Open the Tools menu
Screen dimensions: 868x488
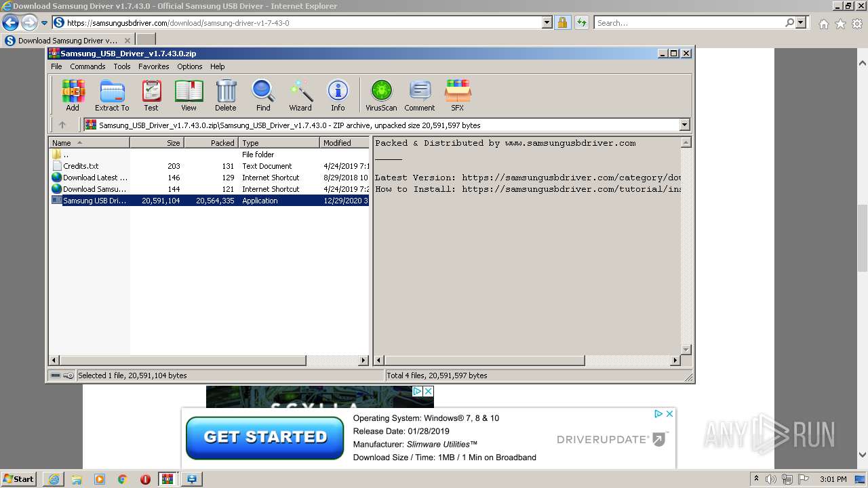(x=122, y=66)
